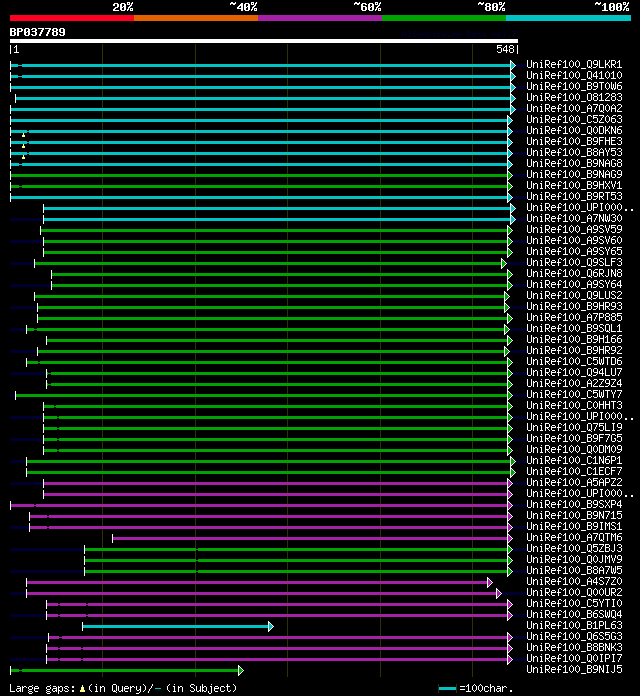Click the yellow query gap marker on Q0DKN6 row
640x696 pixels.
(24, 135)
